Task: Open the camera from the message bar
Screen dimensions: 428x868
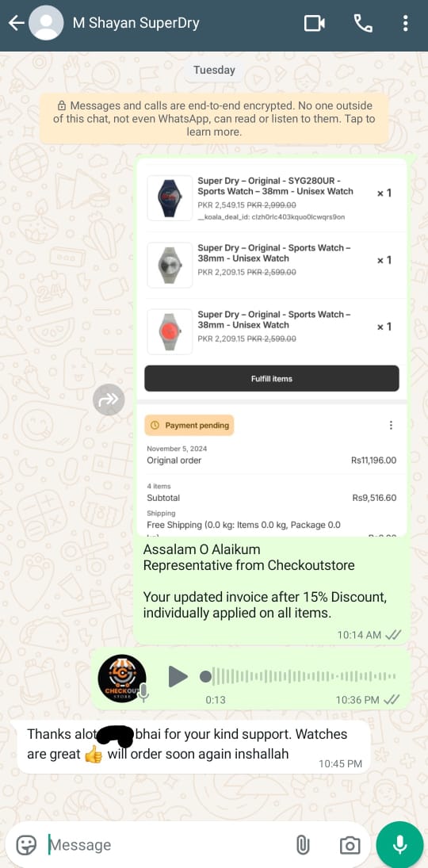Action: (x=349, y=845)
